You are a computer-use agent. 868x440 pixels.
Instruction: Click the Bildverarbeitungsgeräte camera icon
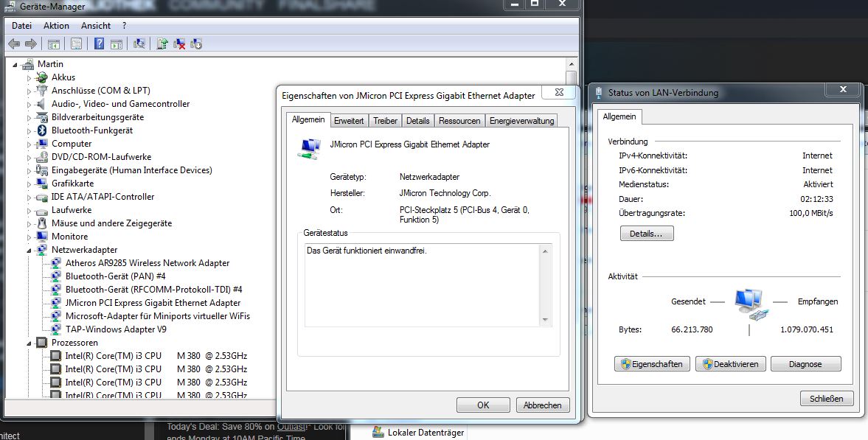coord(41,117)
